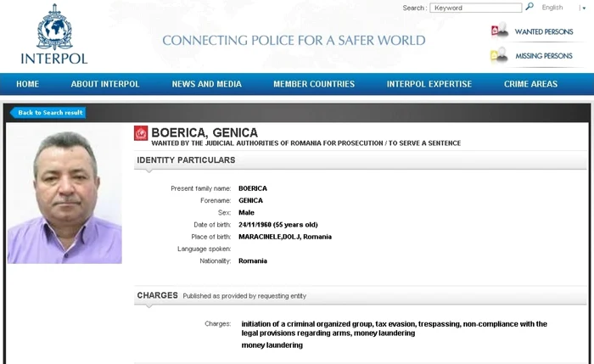This screenshot has width=594, height=364.
Task: Click the date of birth 24/11/1960
Action: [278, 225]
